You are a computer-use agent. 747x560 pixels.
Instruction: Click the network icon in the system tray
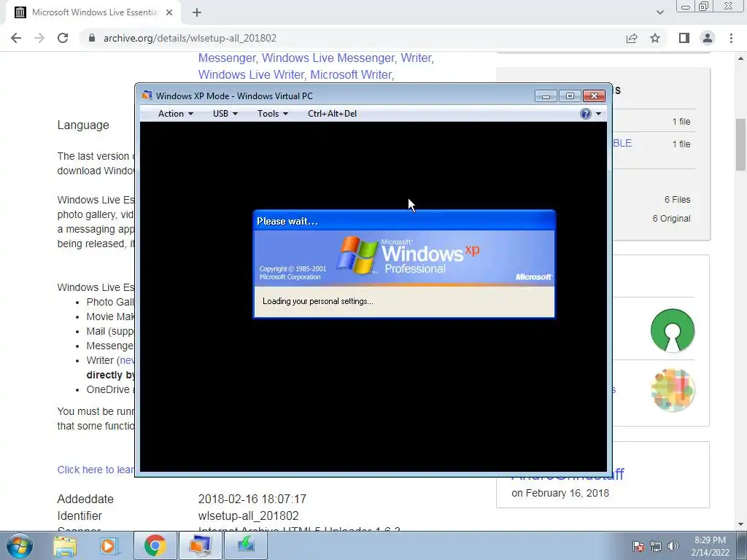pyautogui.click(x=656, y=546)
